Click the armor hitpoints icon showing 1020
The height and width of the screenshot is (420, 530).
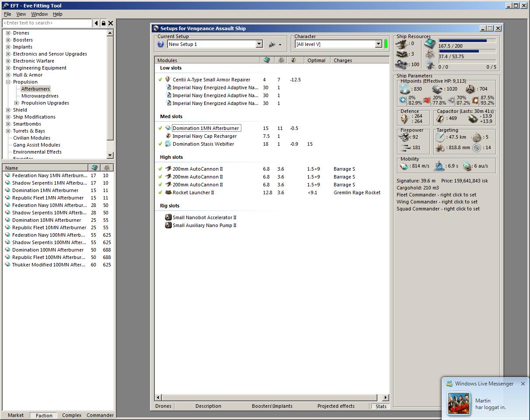[438, 89]
